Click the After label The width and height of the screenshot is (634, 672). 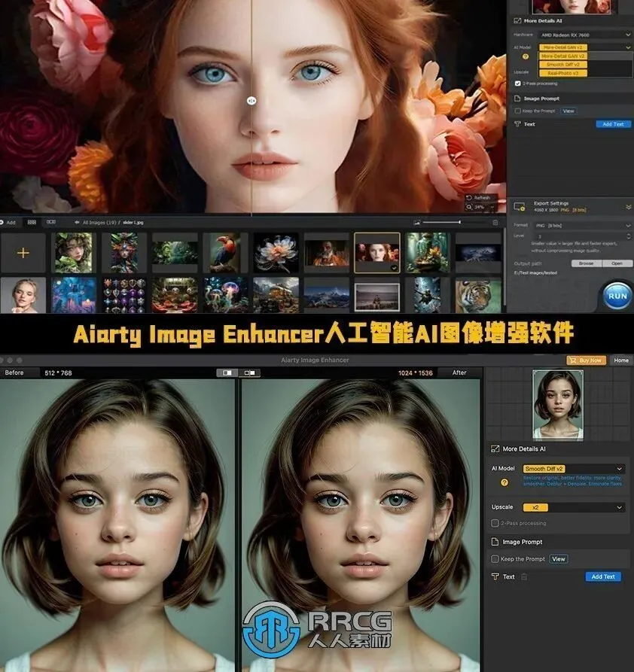459,372
